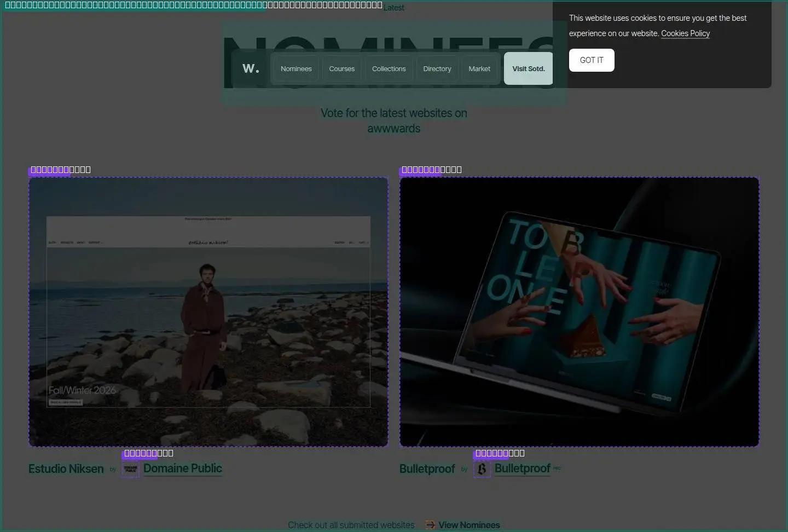Click the Visit Sotd. button
788x532 pixels.
(529, 68)
